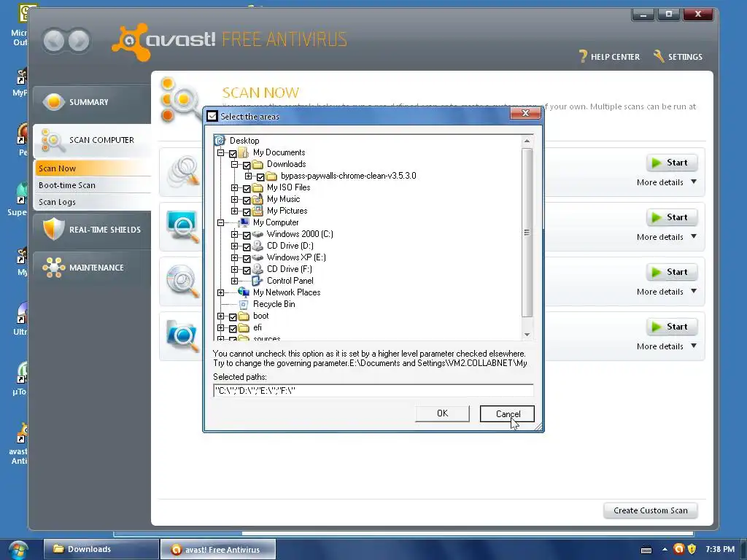
Task: Toggle the My Music checkbox
Action: pos(247,201)
